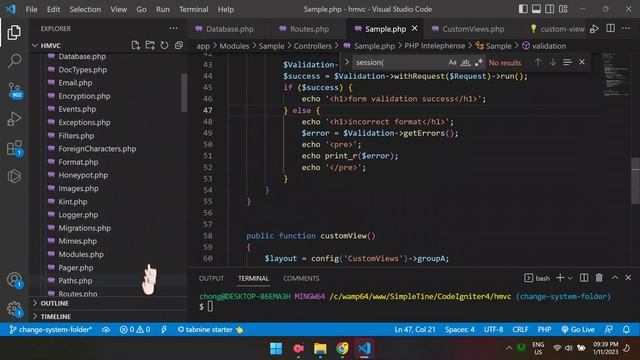Go to next match in find widget
Viewport: 640px width, 360px height.
pos(553,62)
